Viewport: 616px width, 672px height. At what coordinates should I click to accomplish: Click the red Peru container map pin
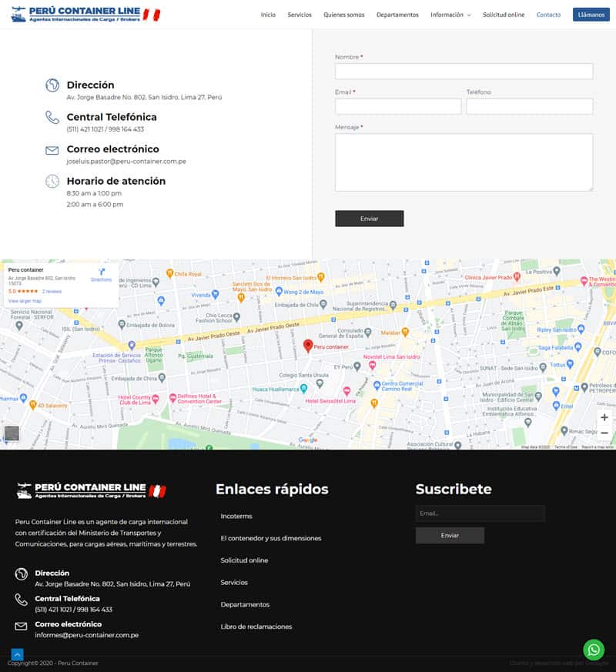(x=308, y=346)
